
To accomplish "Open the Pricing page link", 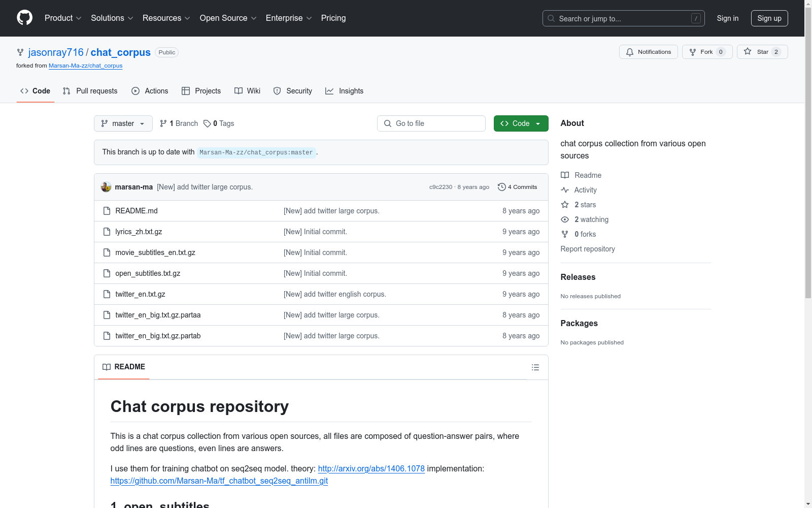I will coord(333,18).
